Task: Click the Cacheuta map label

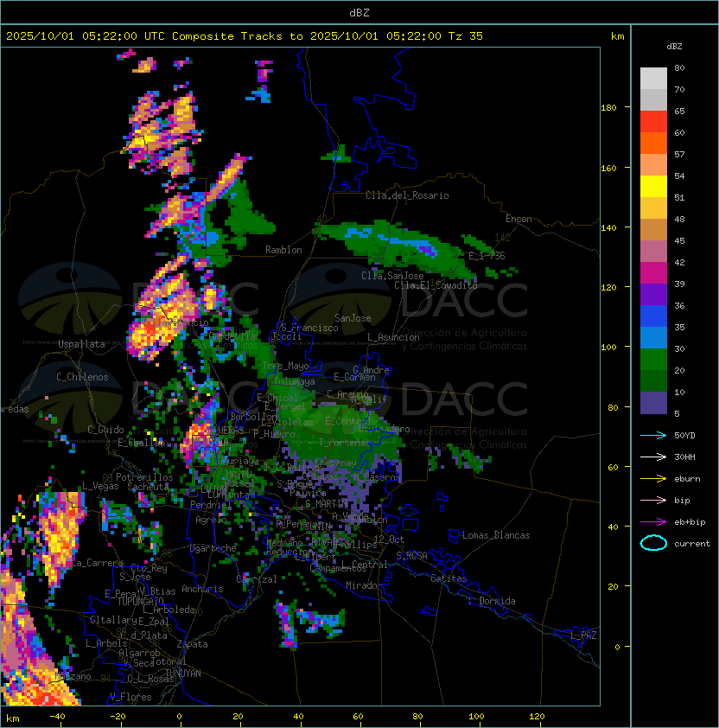Action: (148, 487)
